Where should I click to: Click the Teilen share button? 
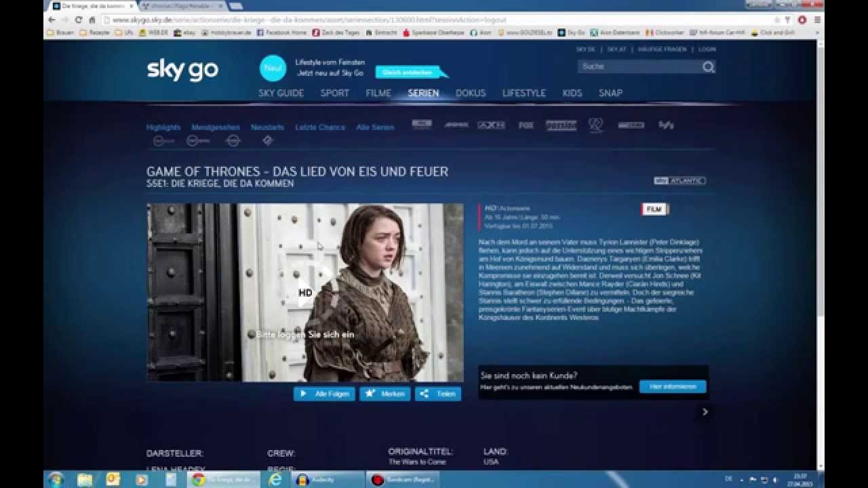438,394
